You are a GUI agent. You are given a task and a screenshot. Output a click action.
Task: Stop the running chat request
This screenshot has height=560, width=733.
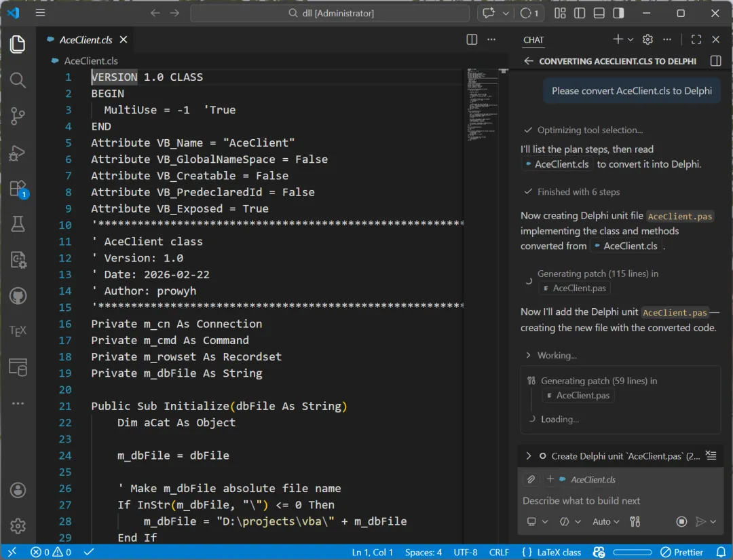pyautogui.click(x=681, y=521)
